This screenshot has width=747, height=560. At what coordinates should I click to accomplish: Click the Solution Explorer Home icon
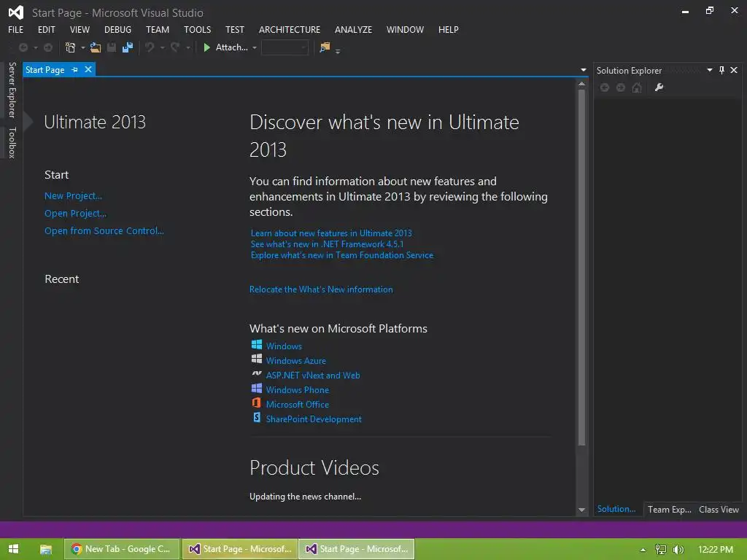[637, 87]
